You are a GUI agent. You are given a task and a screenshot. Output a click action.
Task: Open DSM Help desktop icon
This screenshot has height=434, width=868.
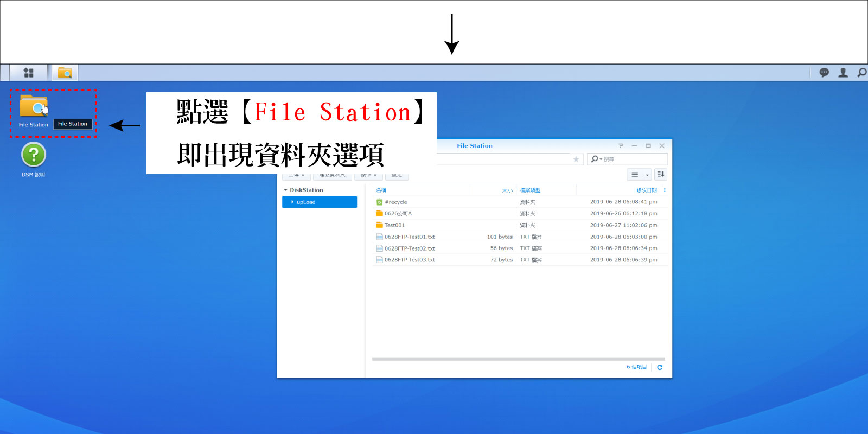[x=34, y=155]
